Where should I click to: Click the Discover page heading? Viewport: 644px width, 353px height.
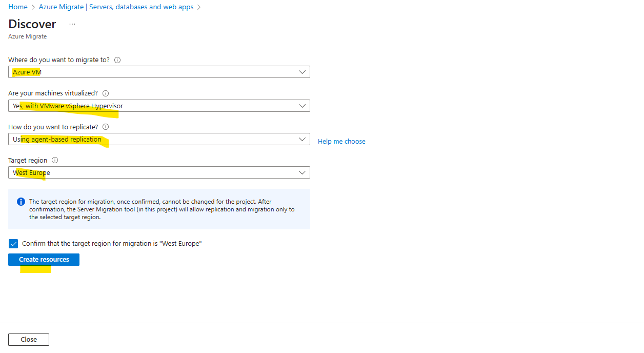[32, 24]
